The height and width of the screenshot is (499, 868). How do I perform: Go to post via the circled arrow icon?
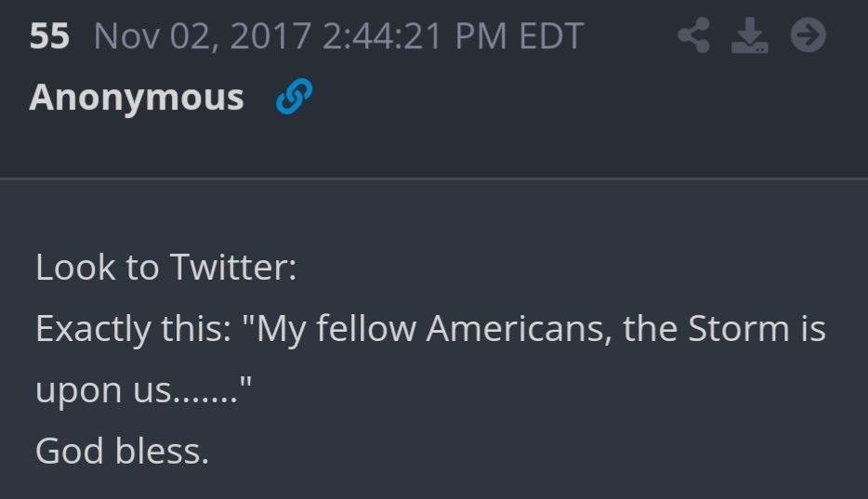pyautogui.click(x=809, y=35)
